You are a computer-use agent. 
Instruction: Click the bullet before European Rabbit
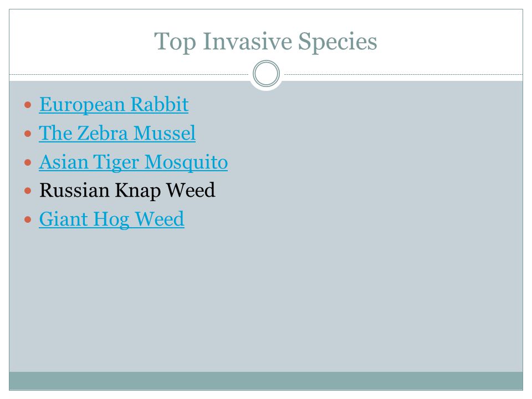tap(28, 105)
